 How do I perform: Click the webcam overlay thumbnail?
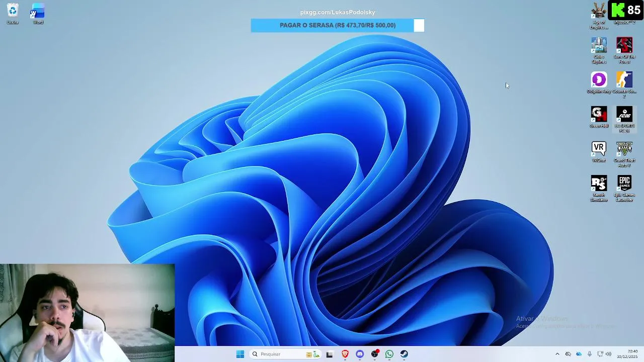87,313
